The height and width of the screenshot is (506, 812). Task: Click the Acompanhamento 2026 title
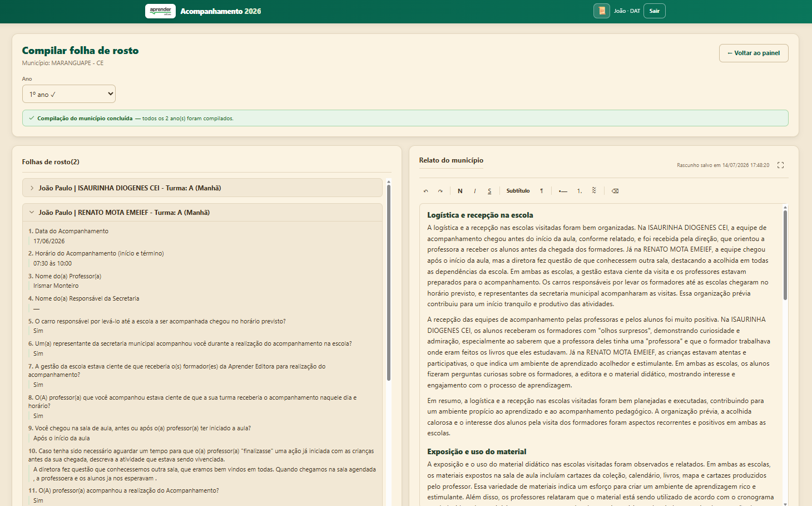pyautogui.click(x=221, y=11)
